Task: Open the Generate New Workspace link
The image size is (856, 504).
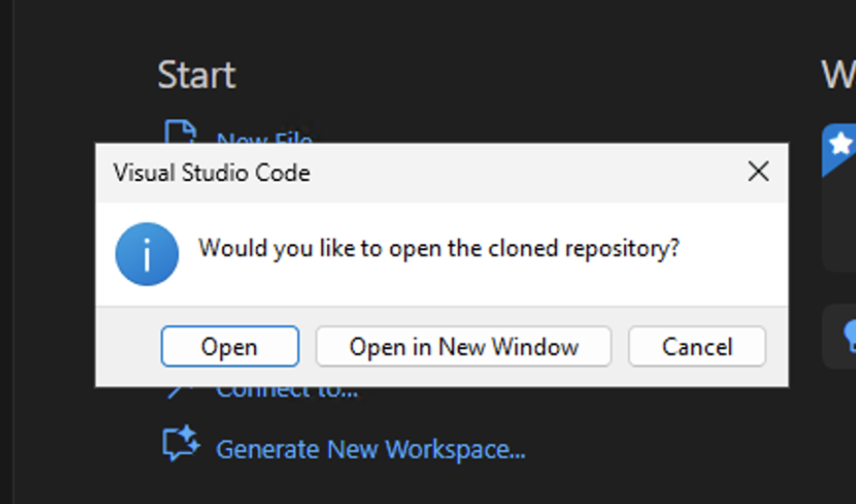Action: pyautogui.click(x=370, y=449)
